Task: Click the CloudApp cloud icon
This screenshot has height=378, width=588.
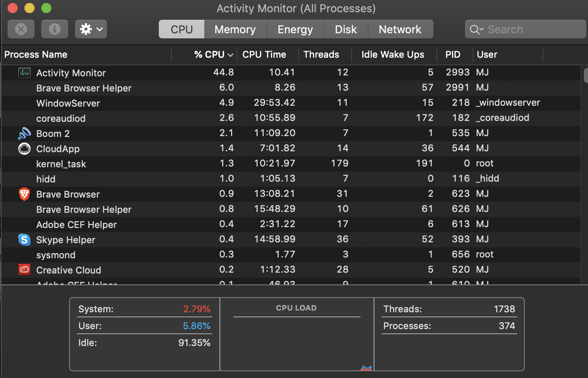Action: click(24, 149)
